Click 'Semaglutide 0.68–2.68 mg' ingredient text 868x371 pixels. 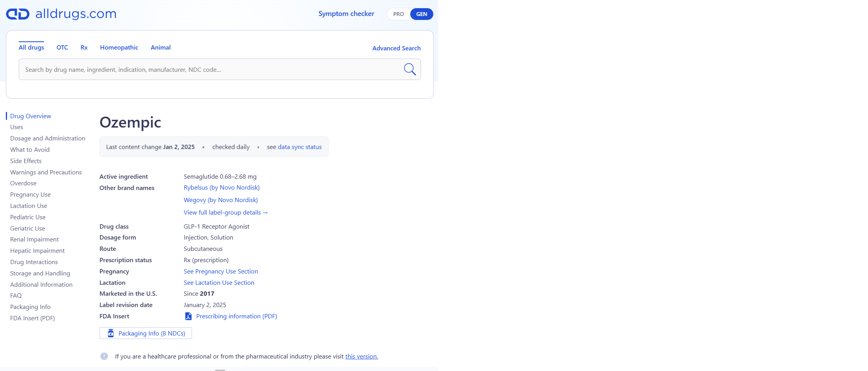tap(220, 177)
